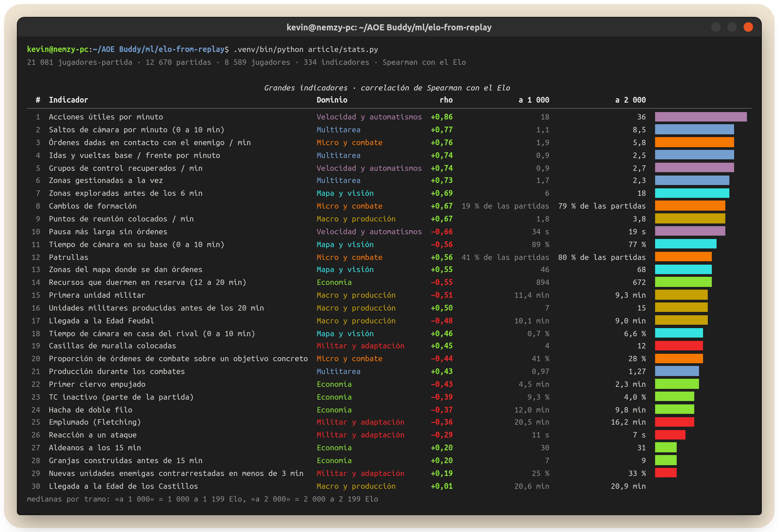Click the 'a 2 000' column header
Image resolution: width=778 pixels, height=532 pixels.
[630, 100]
